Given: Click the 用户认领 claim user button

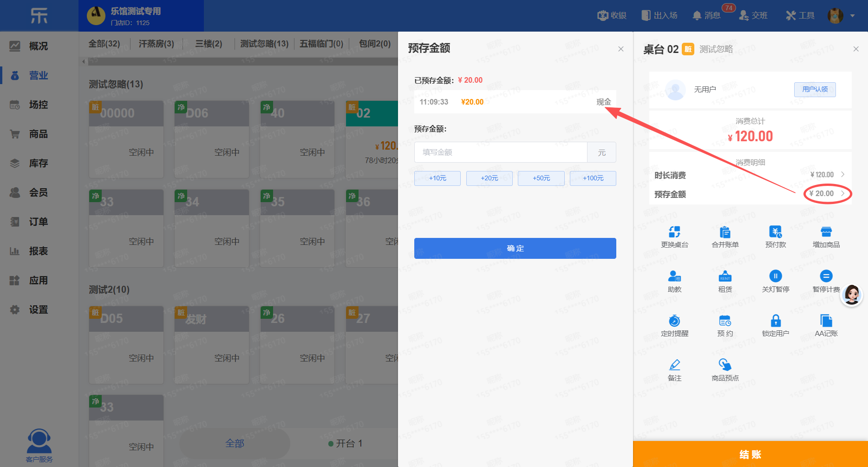Looking at the screenshot, I should [x=815, y=89].
